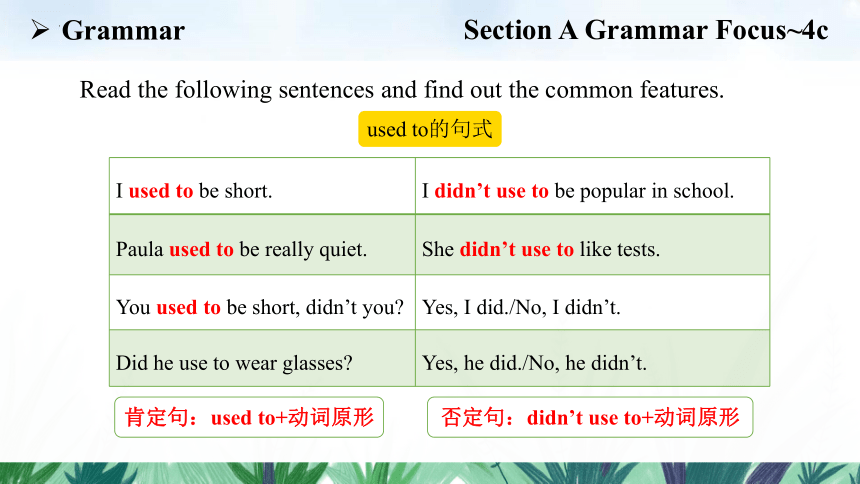Click red 'didn't use to' in popular sentence

491,191
